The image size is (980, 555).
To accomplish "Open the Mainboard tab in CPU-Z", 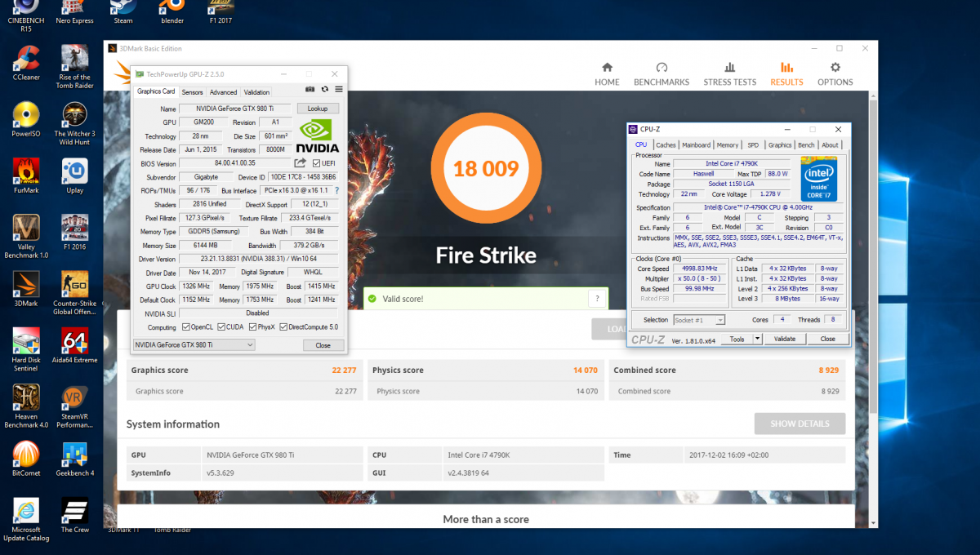I will click(x=696, y=144).
